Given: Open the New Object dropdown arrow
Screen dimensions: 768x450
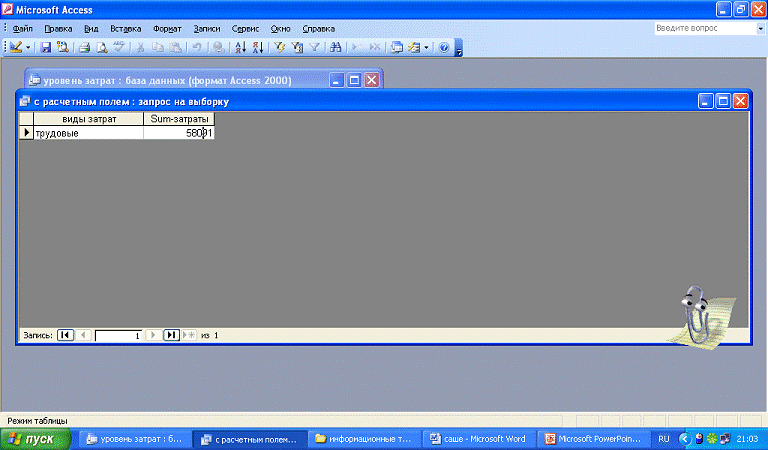Looking at the screenshot, I should 427,47.
